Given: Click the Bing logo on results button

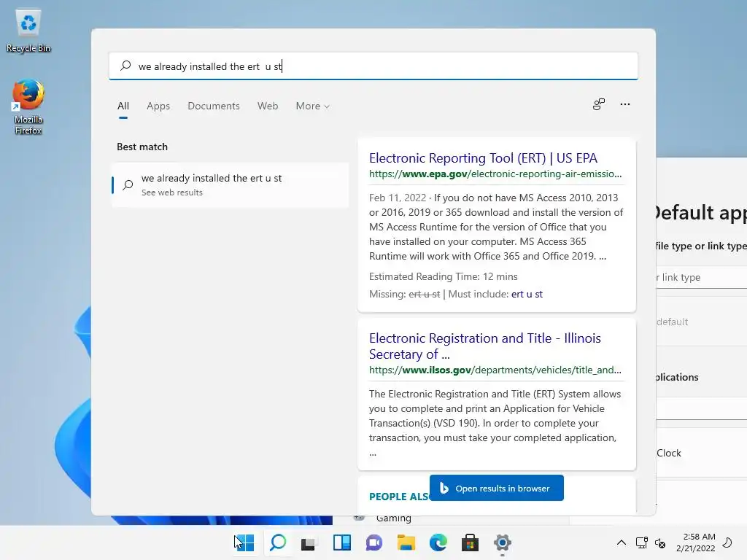Looking at the screenshot, I should point(444,488).
